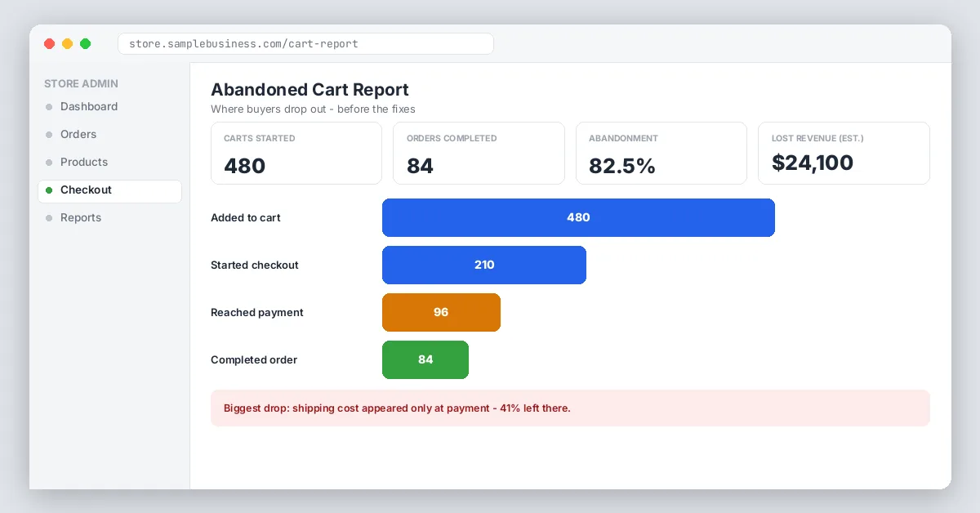Click the 'Where buyers drop out' subtitle
The width and height of the screenshot is (980, 513).
pos(313,109)
